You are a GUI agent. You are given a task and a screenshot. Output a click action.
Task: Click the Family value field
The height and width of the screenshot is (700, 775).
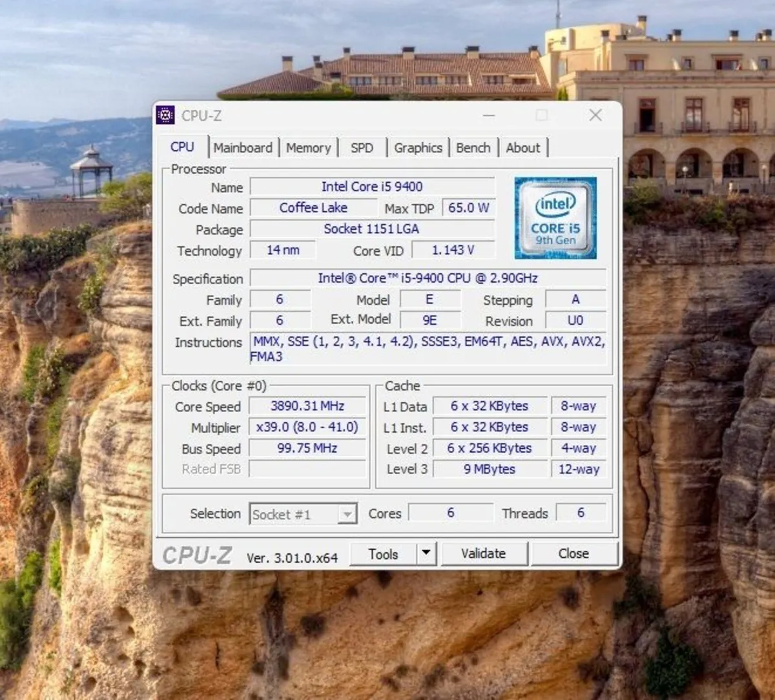click(280, 300)
